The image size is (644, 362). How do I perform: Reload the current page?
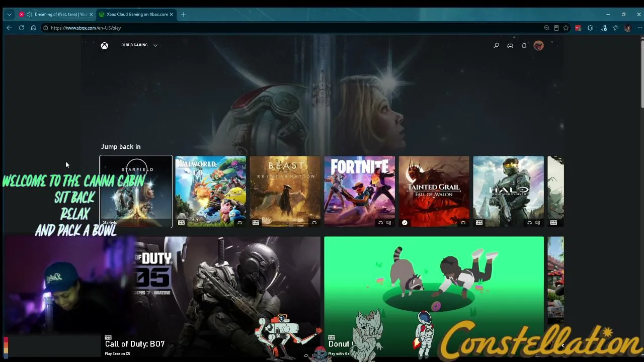point(22,28)
